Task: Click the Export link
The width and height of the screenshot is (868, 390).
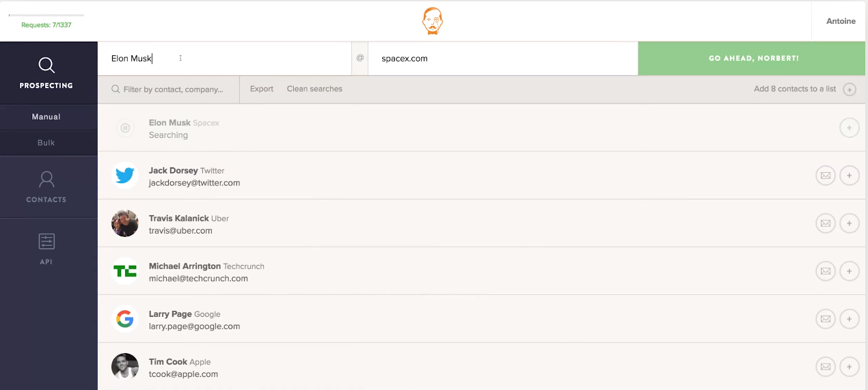Action: point(262,89)
